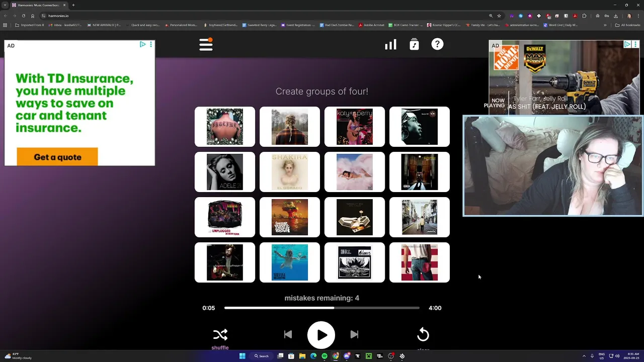
Task: Open the NEW ARRIVALS bookmark
Action: 104,25
